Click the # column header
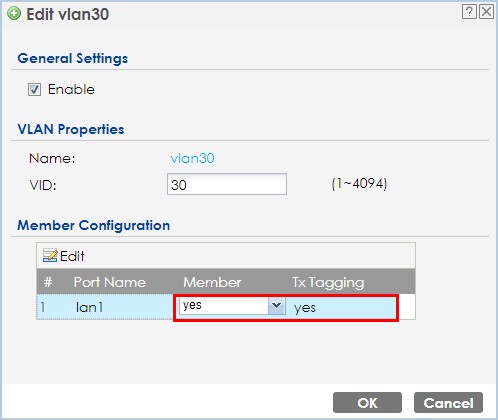The height and width of the screenshot is (420, 498). click(x=48, y=282)
